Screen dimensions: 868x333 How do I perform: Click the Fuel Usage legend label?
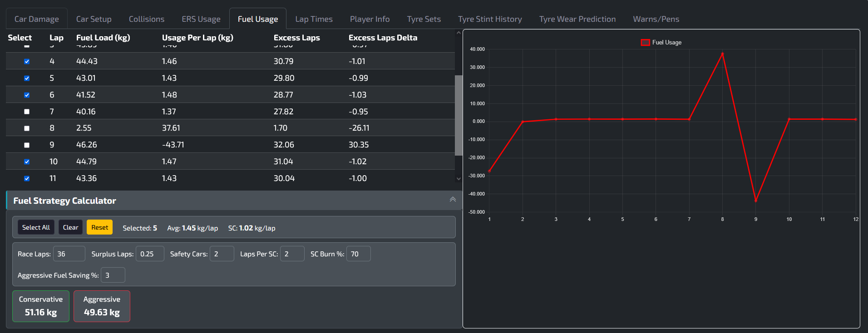(667, 42)
